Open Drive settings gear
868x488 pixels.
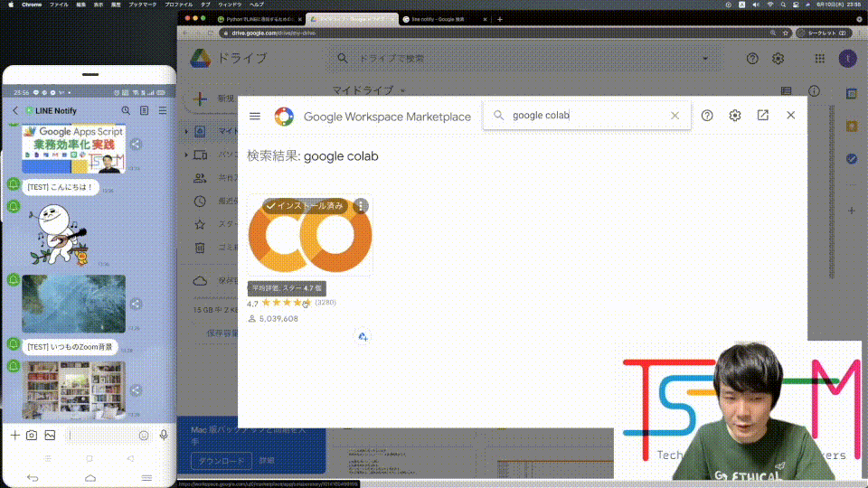click(x=778, y=58)
